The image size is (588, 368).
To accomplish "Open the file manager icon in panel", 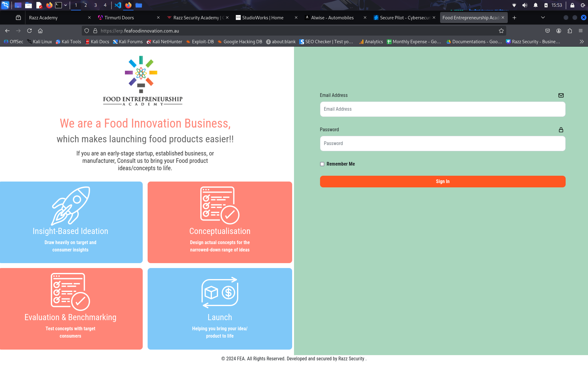I will tap(28, 5).
